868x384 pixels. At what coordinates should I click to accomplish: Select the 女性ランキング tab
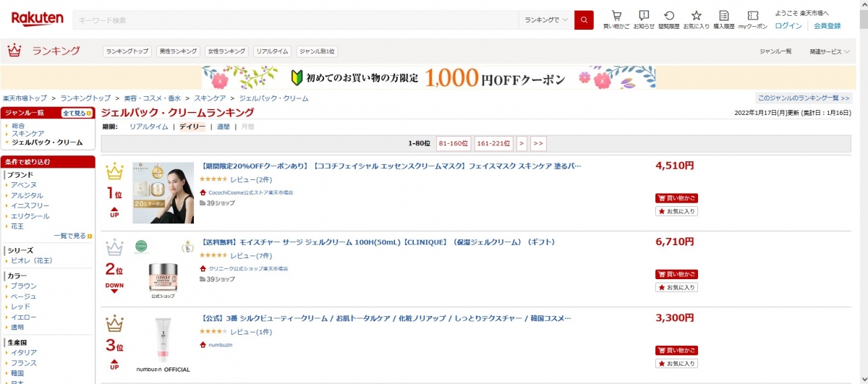coord(226,51)
